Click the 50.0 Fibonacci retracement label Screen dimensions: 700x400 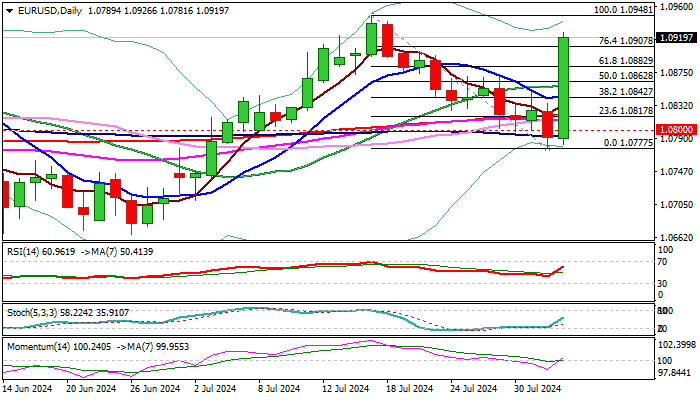click(626, 75)
